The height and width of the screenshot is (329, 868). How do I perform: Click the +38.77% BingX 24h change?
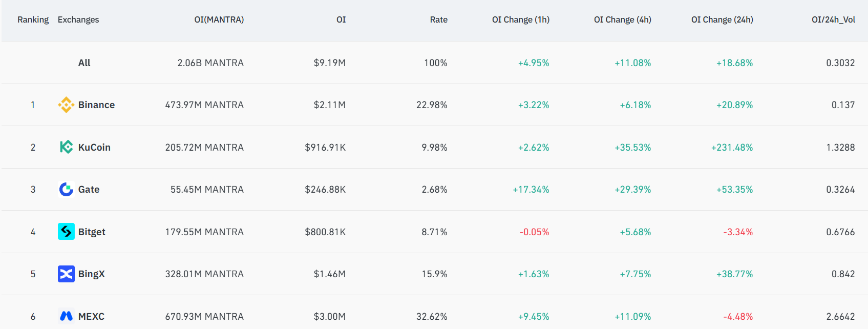(734, 274)
